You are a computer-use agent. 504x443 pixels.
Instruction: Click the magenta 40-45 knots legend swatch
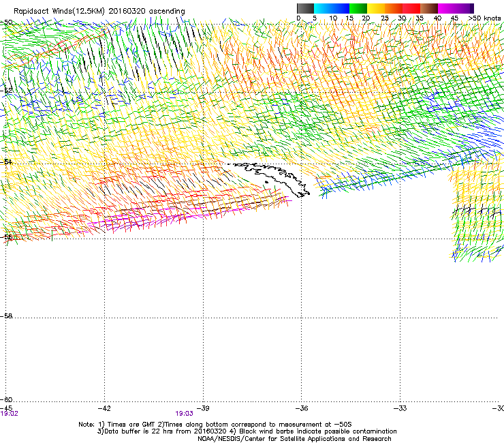click(447, 8)
